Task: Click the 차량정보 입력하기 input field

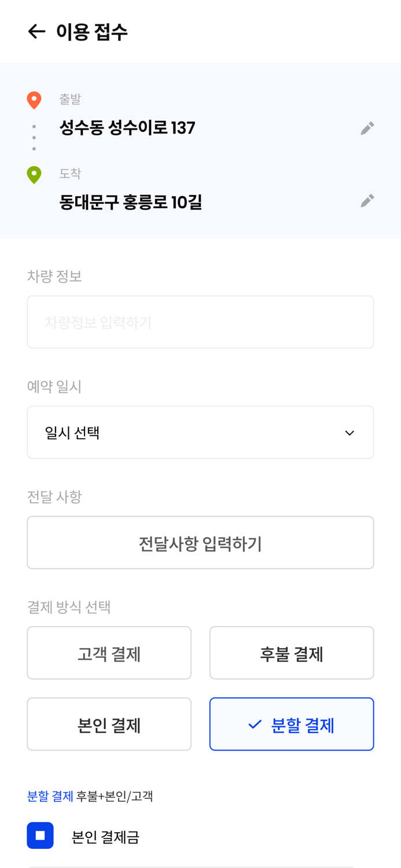Action: click(x=201, y=322)
